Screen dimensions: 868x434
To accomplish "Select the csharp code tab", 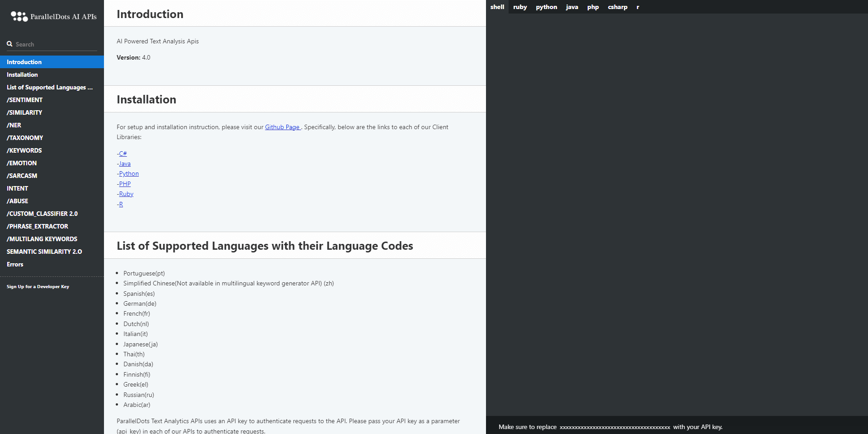I will click(618, 7).
